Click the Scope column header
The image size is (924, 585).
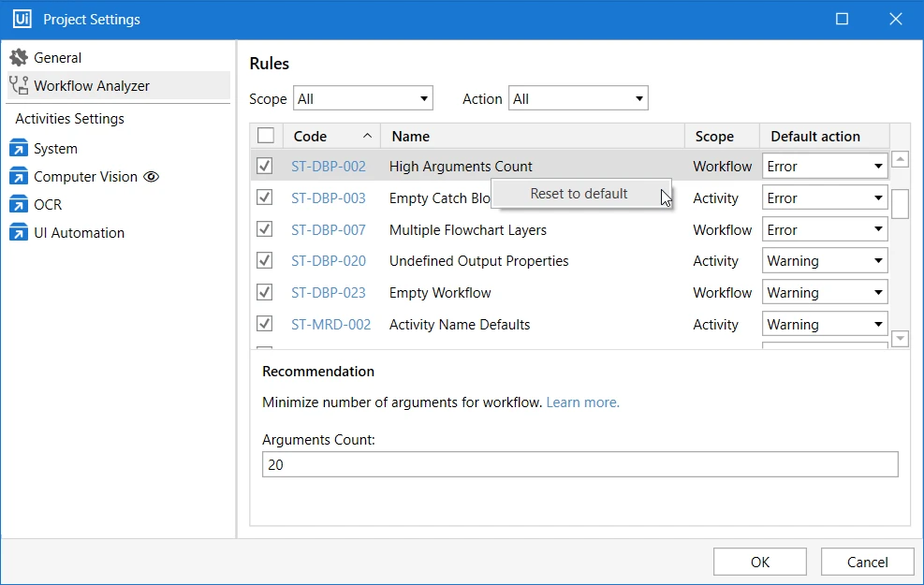[x=722, y=136]
